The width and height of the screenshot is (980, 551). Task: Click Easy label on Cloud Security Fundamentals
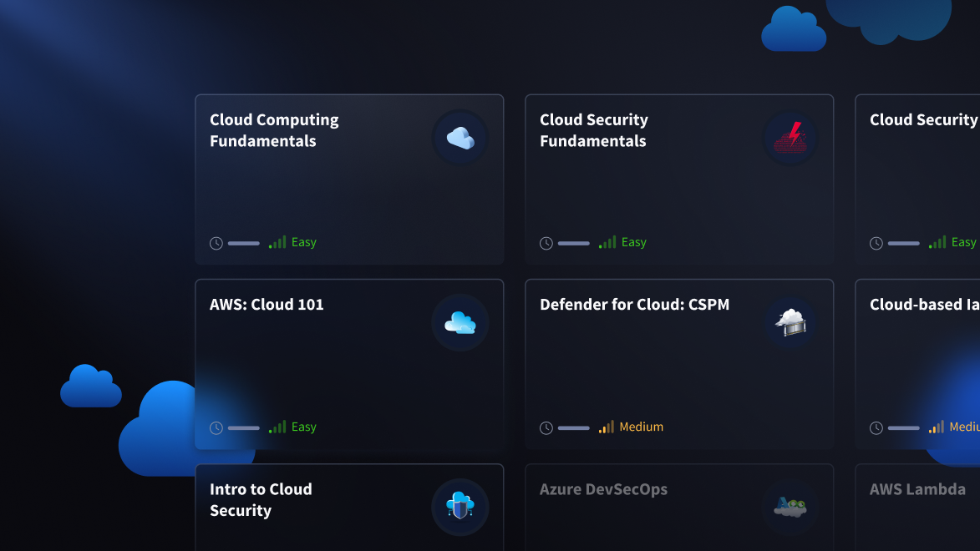(x=634, y=242)
